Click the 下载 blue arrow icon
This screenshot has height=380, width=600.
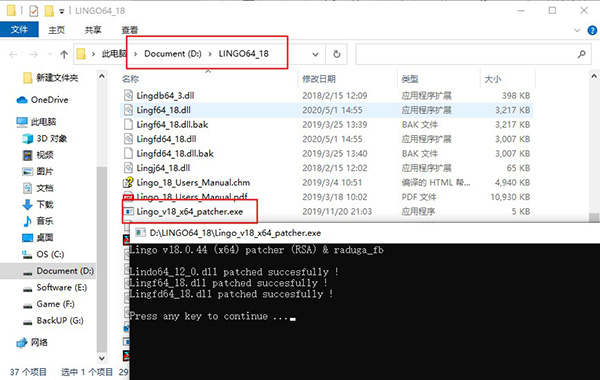click(x=28, y=204)
